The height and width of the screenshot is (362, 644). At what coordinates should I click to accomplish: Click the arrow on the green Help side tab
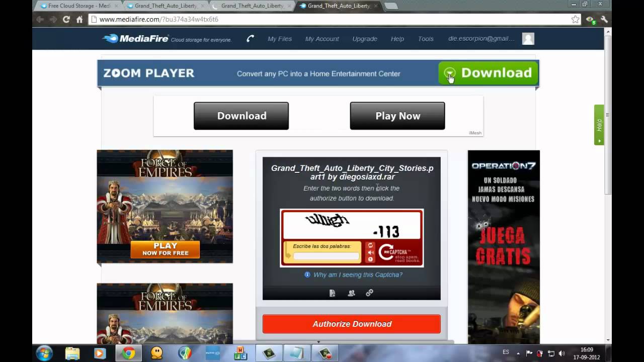pos(599,140)
